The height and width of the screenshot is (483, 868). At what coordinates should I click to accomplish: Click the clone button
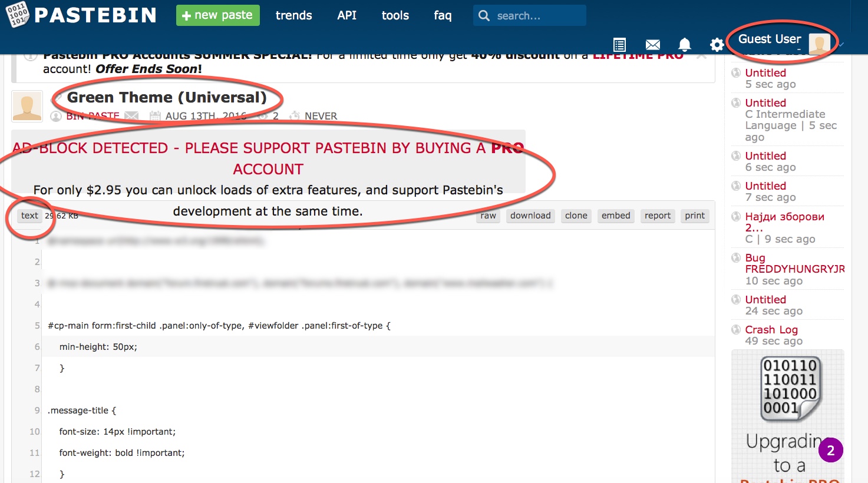576,216
